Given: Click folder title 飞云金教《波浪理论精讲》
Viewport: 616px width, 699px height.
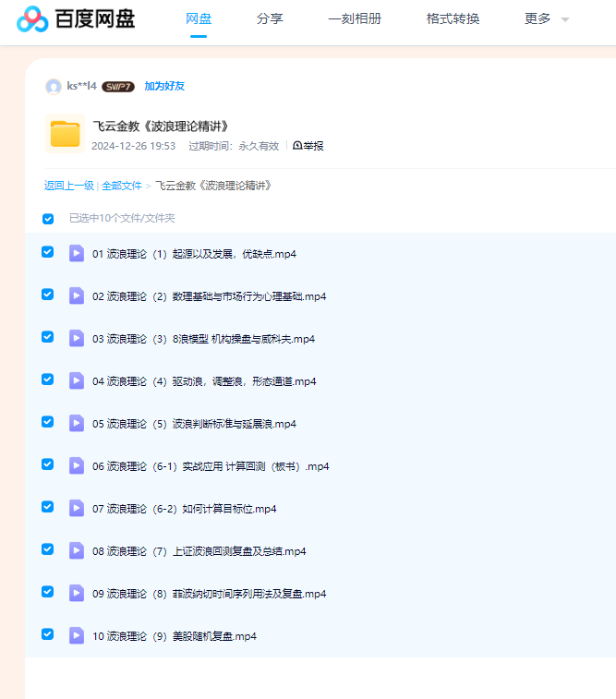Looking at the screenshot, I should click(161, 127).
